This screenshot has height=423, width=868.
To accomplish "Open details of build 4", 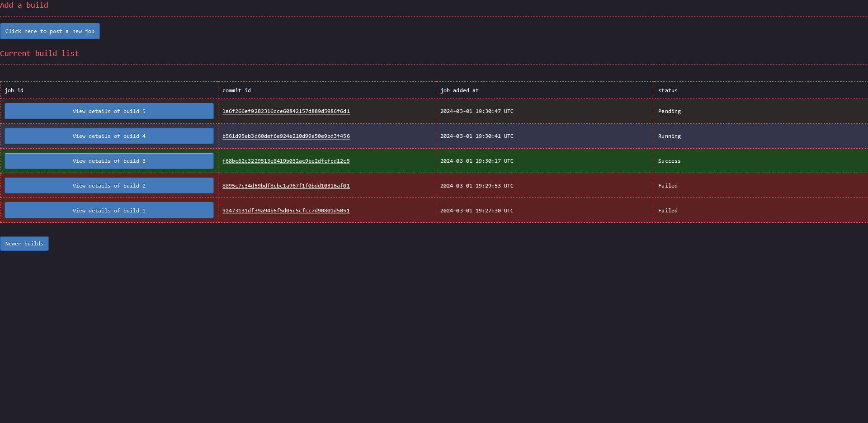I will (109, 136).
